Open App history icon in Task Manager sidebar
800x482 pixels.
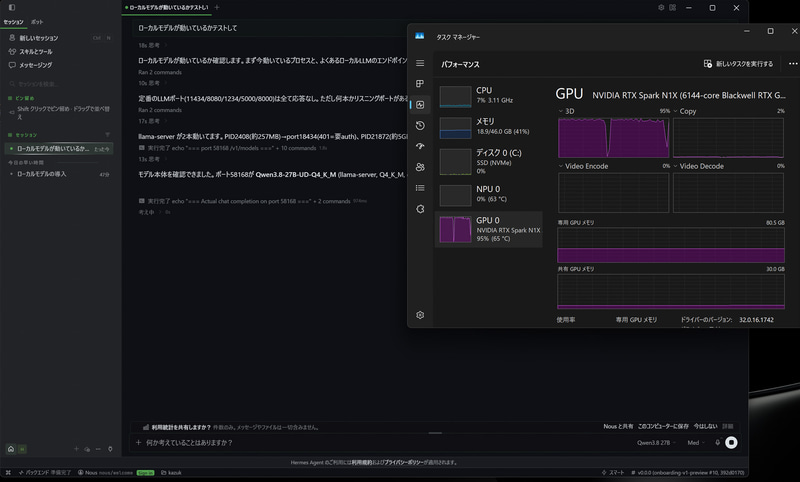420,125
